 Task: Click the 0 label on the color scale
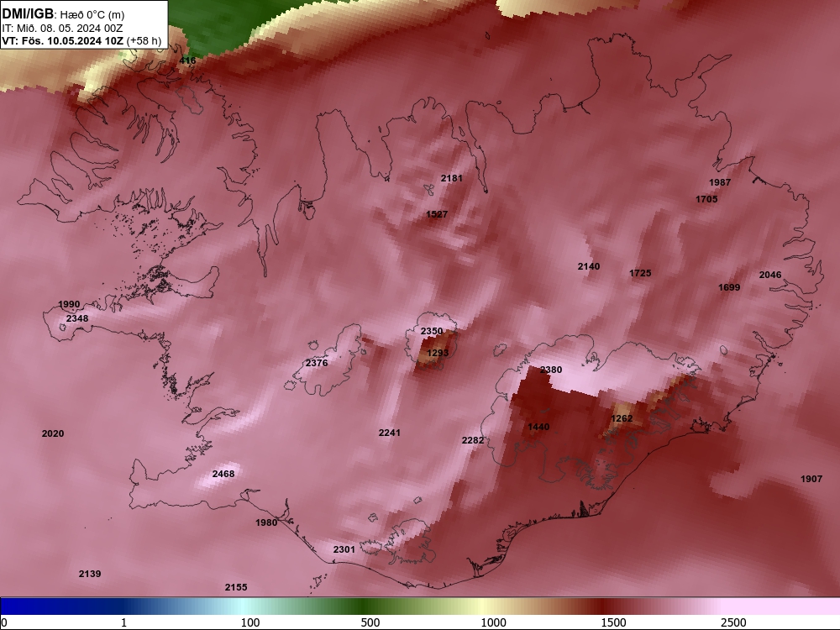coord(5,622)
